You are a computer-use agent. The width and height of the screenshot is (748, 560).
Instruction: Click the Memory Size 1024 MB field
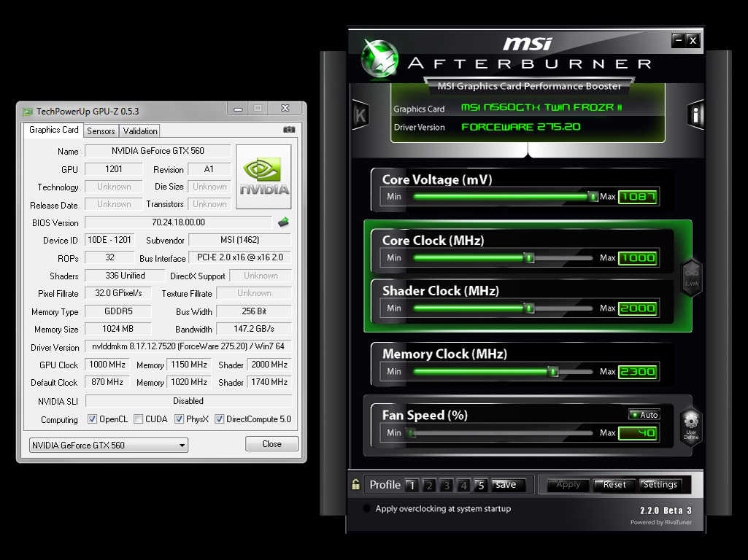pyautogui.click(x=118, y=329)
